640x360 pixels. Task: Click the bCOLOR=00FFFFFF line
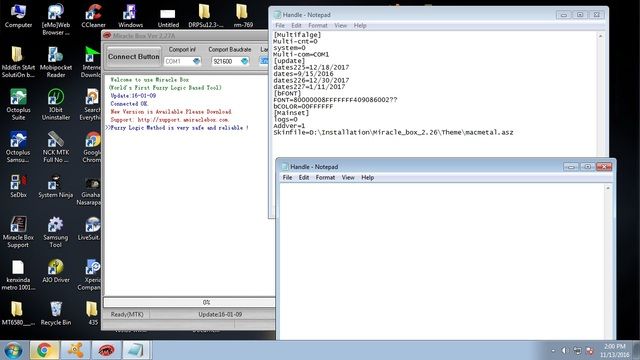(x=303, y=106)
